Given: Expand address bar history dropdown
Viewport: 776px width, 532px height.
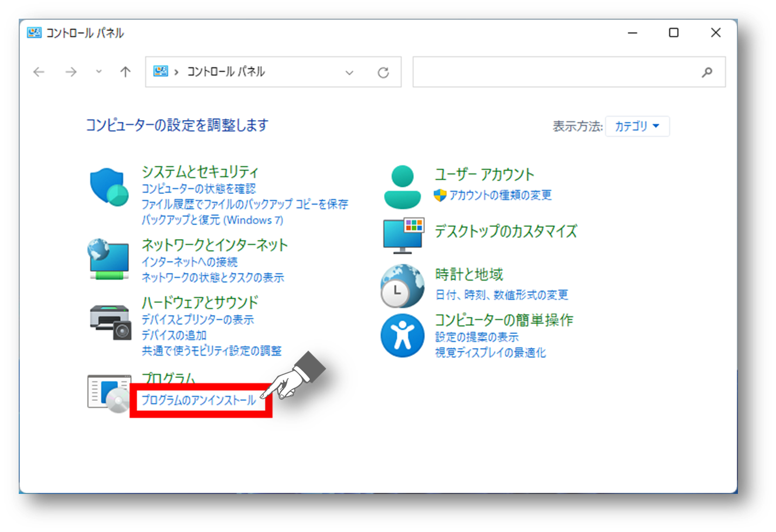Looking at the screenshot, I should [x=349, y=73].
